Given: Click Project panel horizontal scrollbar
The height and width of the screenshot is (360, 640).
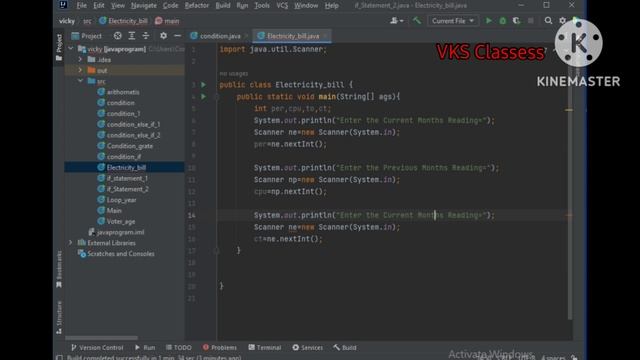Looking at the screenshot, I should 101,338.
